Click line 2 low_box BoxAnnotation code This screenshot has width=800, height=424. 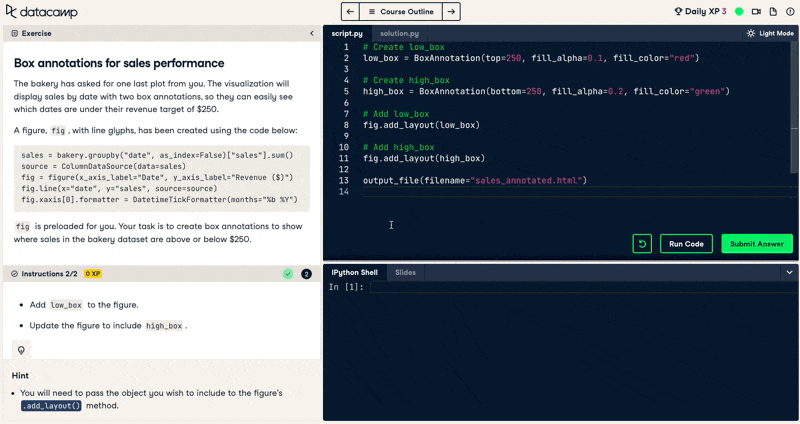(x=531, y=58)
